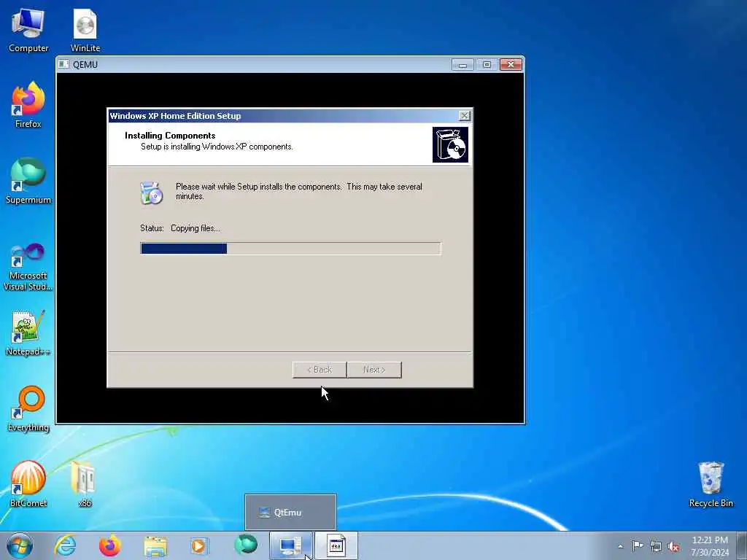The height and width of the screenshot is (560, 747).
Task: Select the WinLite disc image file
Action: 85,30
